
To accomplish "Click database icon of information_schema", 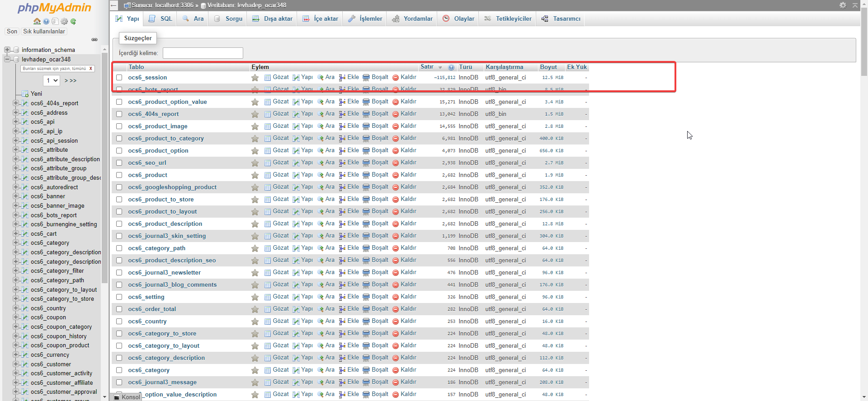I will click(16, 50).
